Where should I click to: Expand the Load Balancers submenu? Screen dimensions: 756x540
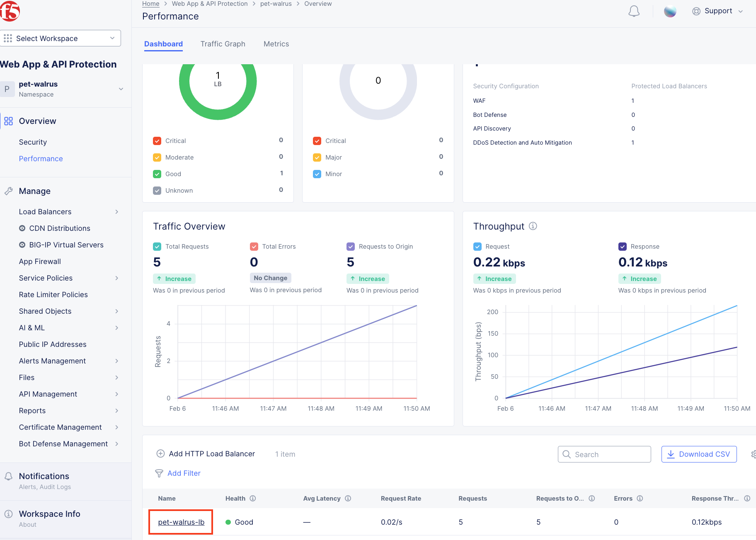point(117,212)
